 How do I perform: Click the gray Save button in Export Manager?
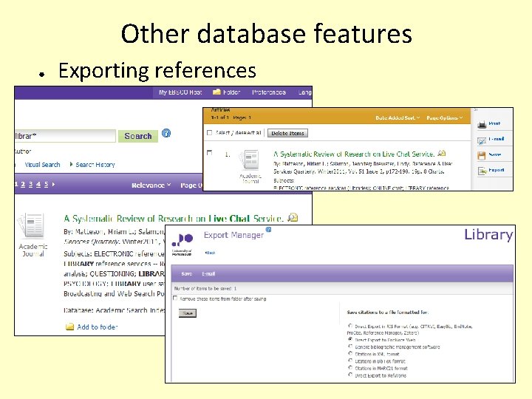pos(188,313)
